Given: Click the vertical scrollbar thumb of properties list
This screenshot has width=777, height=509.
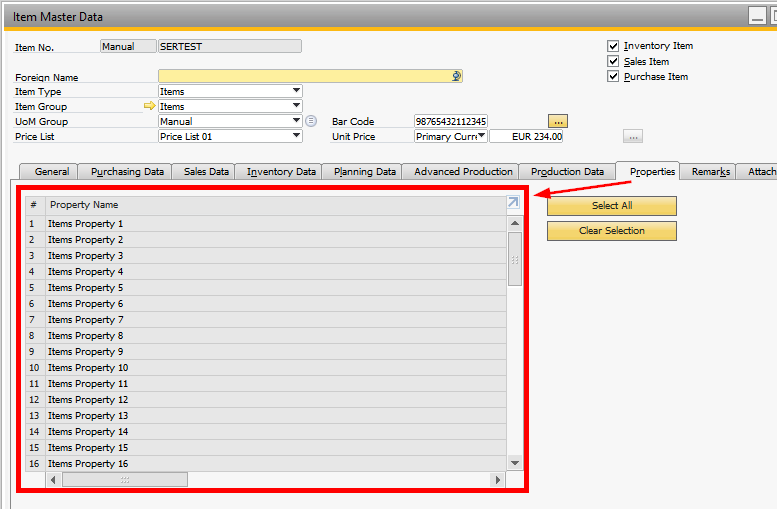Looking at the screenshot, I should tap(515, 259).
